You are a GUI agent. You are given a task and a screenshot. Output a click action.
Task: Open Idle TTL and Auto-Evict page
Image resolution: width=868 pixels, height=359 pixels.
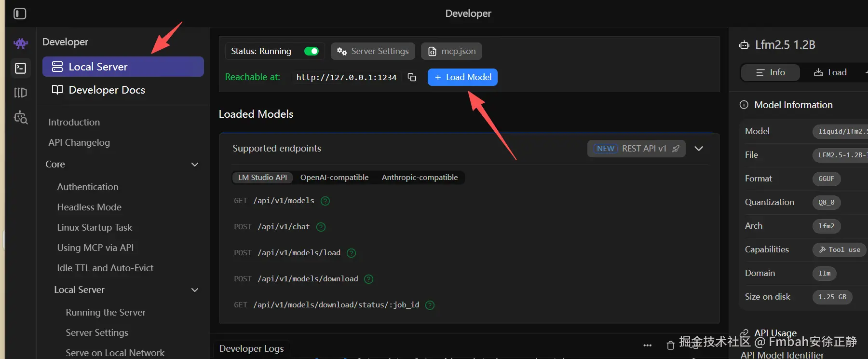coord(105,268)
